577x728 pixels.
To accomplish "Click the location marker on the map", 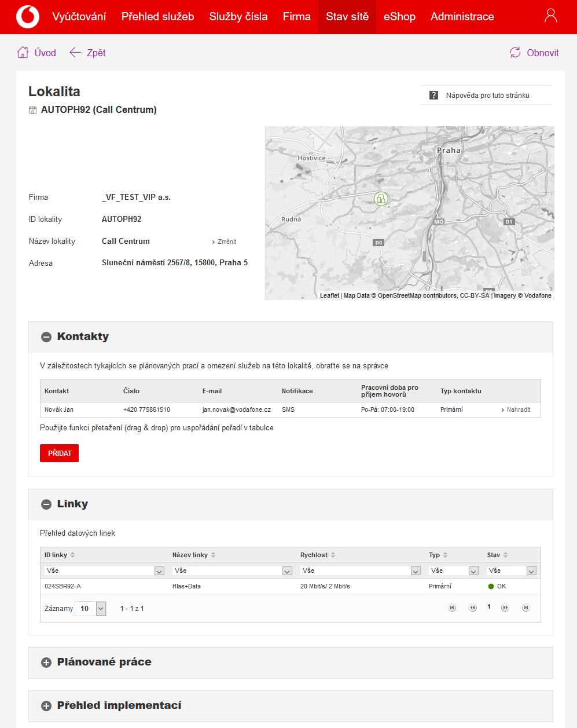I will coord(380,199).
